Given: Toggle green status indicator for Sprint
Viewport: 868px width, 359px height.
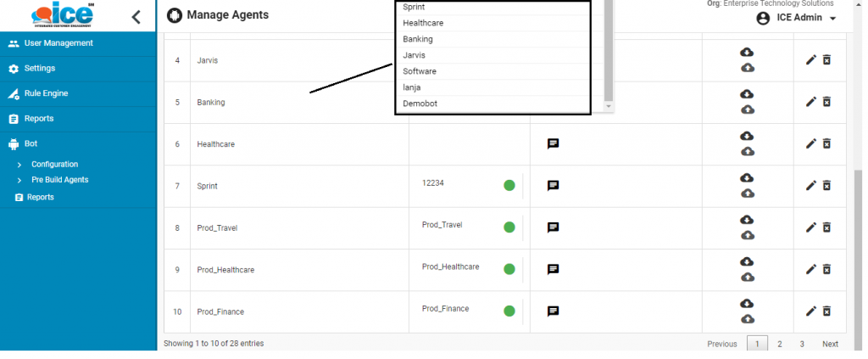Looking at the screenshot, I should point(509,185).
